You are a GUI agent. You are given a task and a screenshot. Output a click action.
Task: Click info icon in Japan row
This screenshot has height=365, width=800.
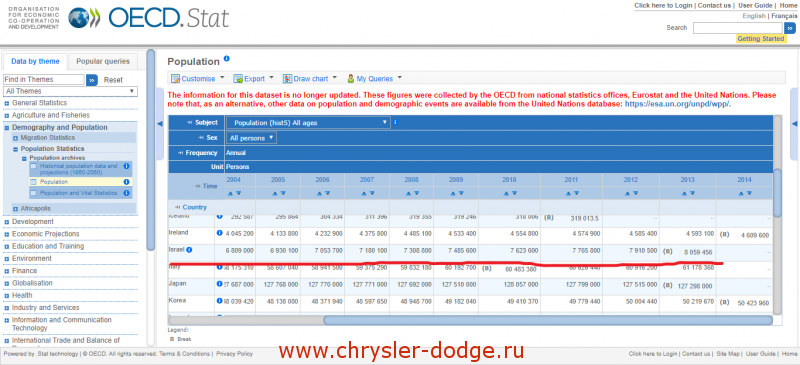tap(219, 284)
